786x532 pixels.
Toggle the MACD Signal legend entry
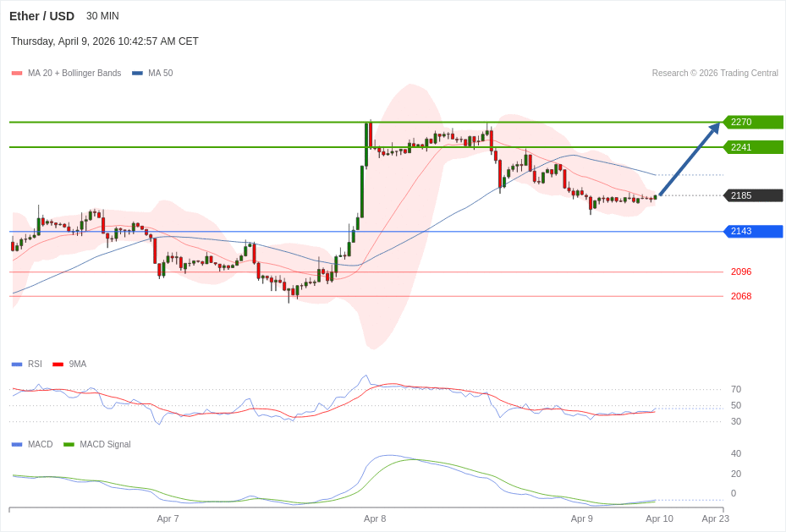click(105, 444)
